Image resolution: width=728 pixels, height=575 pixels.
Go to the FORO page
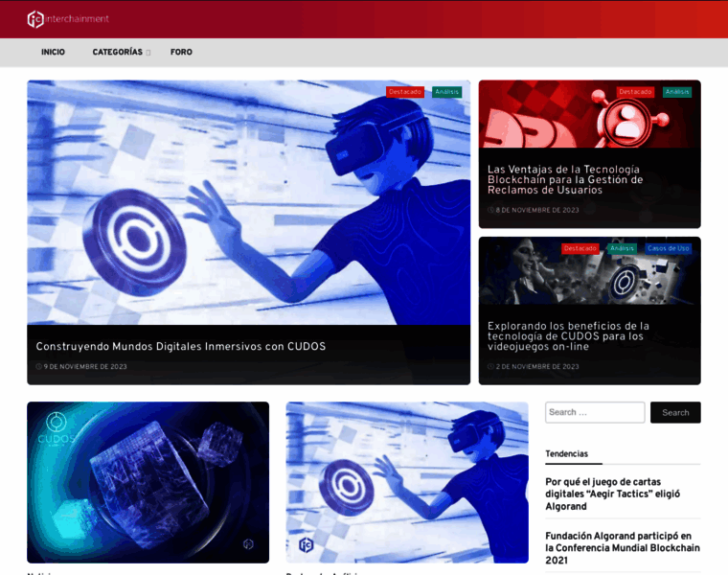pyautogui.click(x=181, y=52)
